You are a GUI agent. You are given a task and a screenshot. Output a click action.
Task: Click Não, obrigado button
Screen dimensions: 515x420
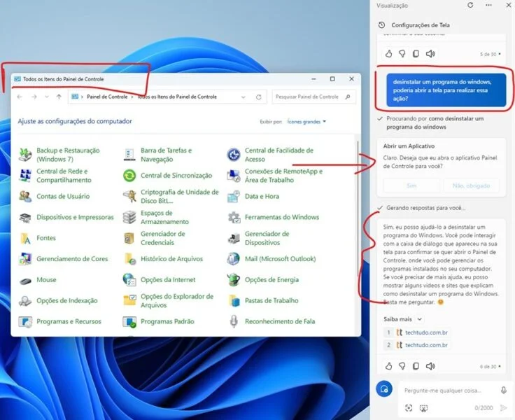pyautogui.click(x=472, y=185)
